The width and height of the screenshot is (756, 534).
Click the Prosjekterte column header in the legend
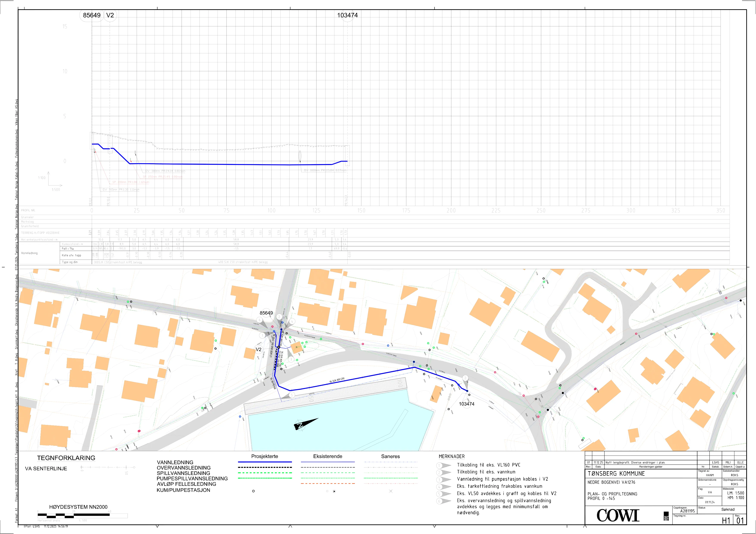tap(265, 456)
